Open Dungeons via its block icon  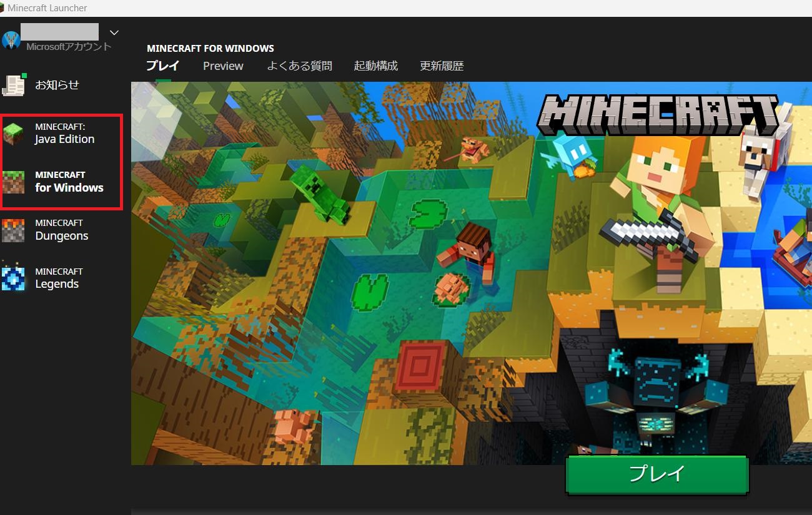[x=14, y=230]
